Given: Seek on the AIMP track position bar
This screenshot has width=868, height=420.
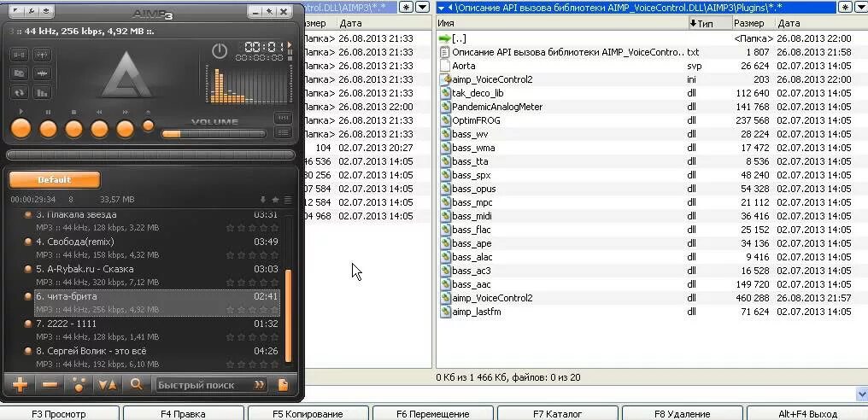Looking at the screenshot, I should pos(150,155).
